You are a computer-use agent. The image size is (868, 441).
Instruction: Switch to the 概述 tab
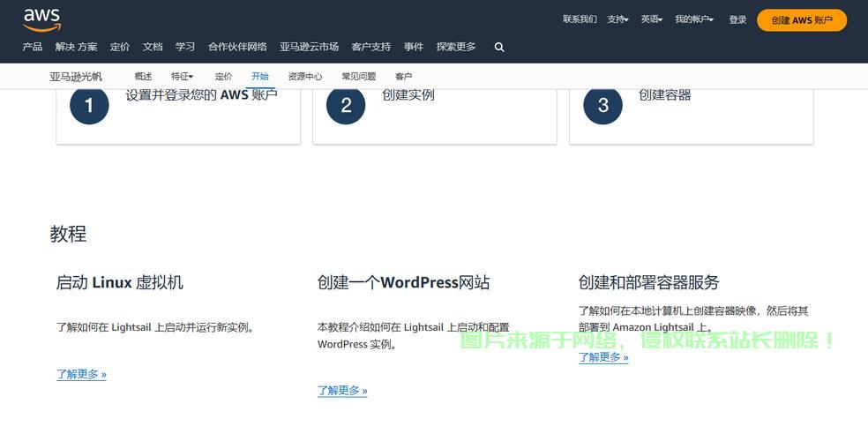(143, 77)
